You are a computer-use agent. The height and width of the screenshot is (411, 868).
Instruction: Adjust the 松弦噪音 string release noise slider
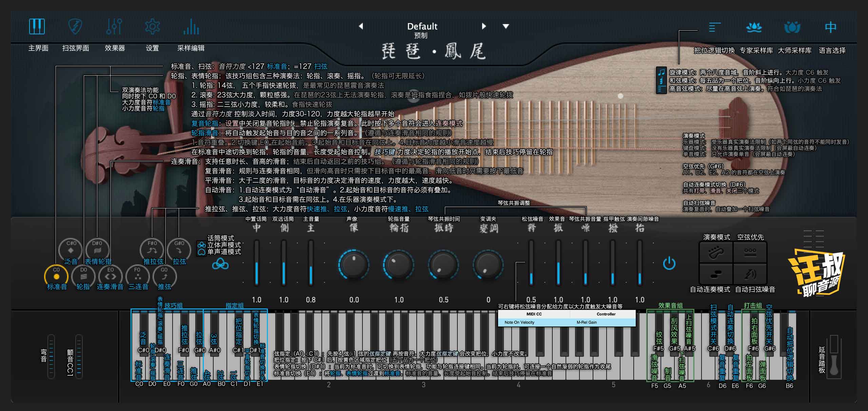(x=531, y=262)
